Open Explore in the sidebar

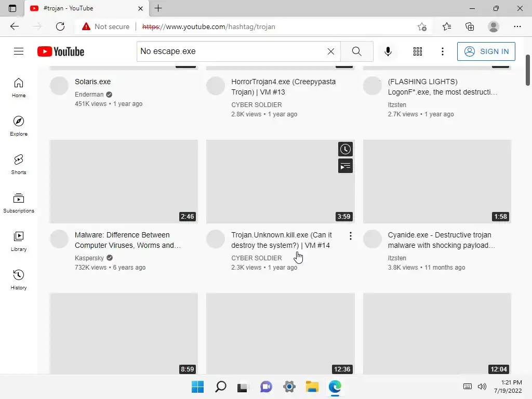19,126
